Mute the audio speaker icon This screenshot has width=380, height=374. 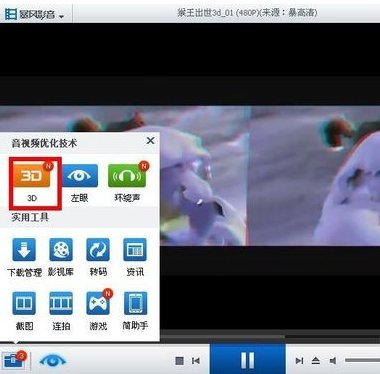pyautogui.click(x=333, y=361)
